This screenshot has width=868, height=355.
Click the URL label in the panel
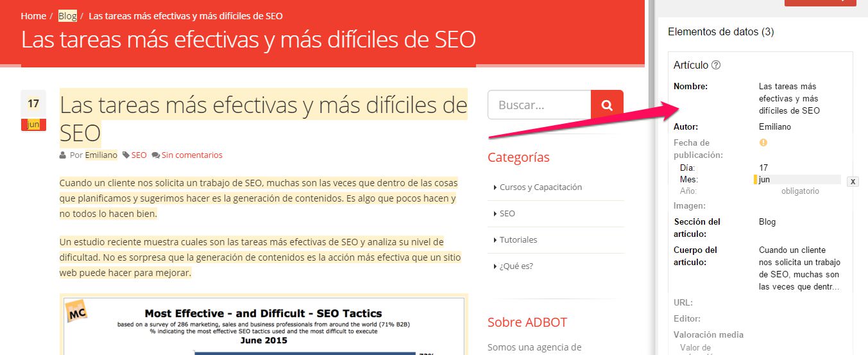(x=683, y=302)
